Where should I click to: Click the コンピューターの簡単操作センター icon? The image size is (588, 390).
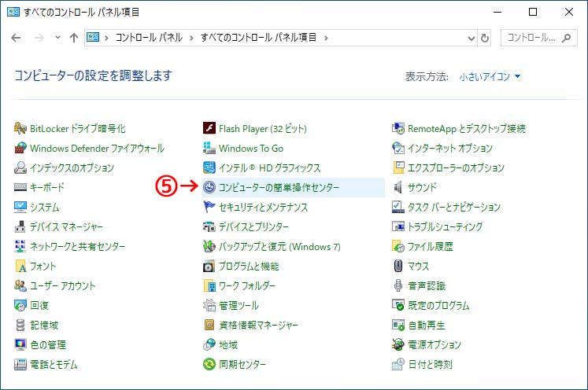(209, 187)
